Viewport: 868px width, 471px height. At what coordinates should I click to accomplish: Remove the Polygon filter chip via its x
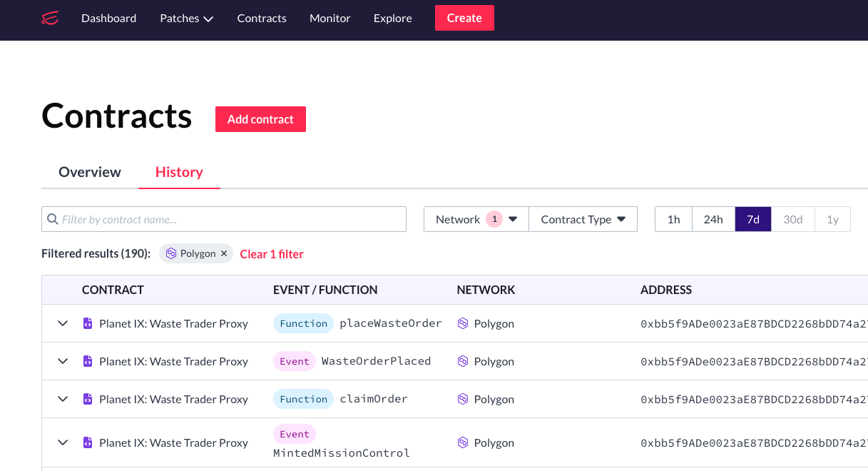pos(224,253)
